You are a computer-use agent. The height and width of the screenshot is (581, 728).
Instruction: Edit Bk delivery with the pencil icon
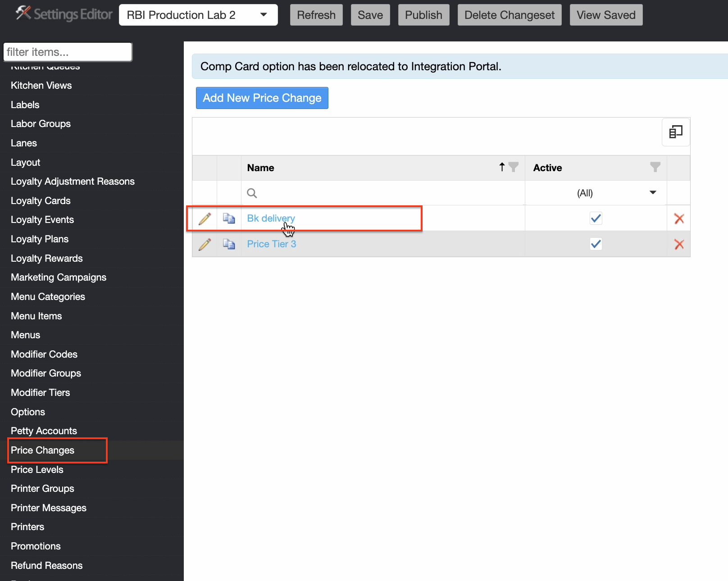pyautogui.click(x=205, y=218)
